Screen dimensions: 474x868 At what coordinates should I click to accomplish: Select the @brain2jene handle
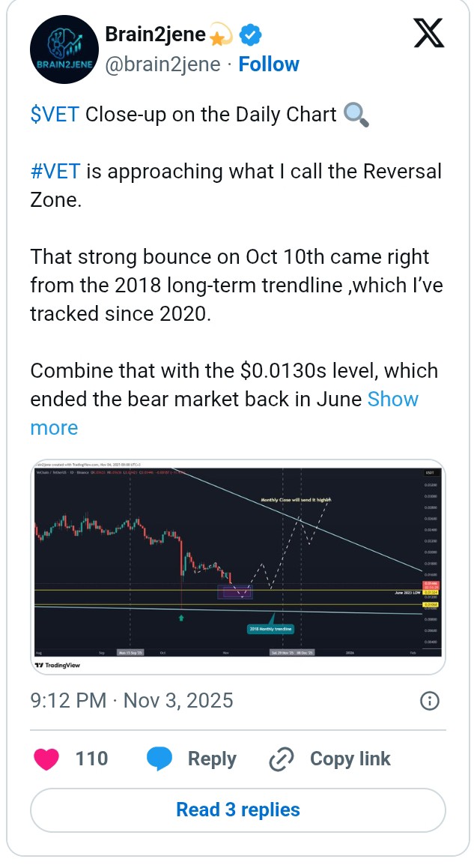pyautogui.click(x=162, y=65)
